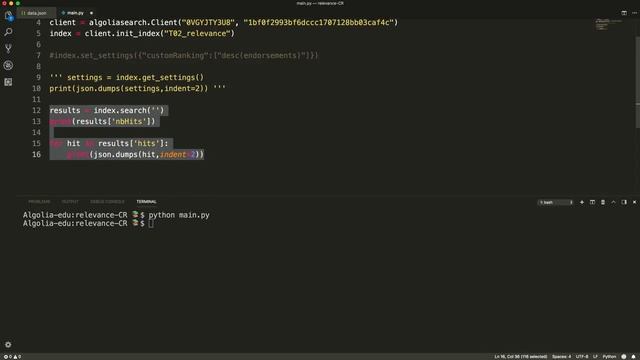The image size is (640, 360).
Task: Change Spaces: 4 indentation setting
Action: (x=561, y=357)
